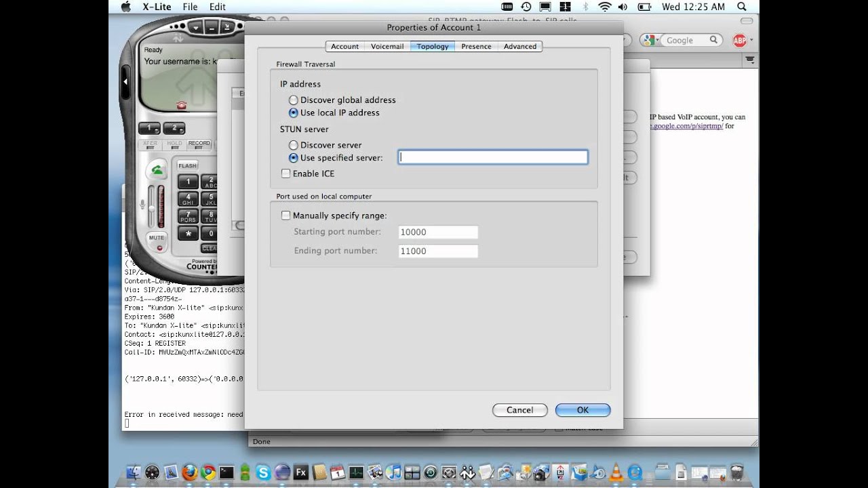The image size is (868, 488).
Task: Select Use specified server radio button
Action: pyautogui.click(x=294, y=157)
